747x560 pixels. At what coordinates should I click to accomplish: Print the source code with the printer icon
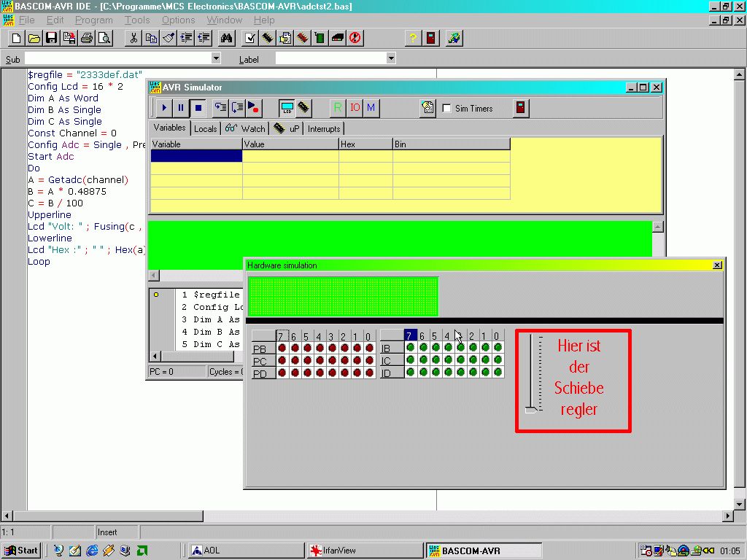[87, 38]
